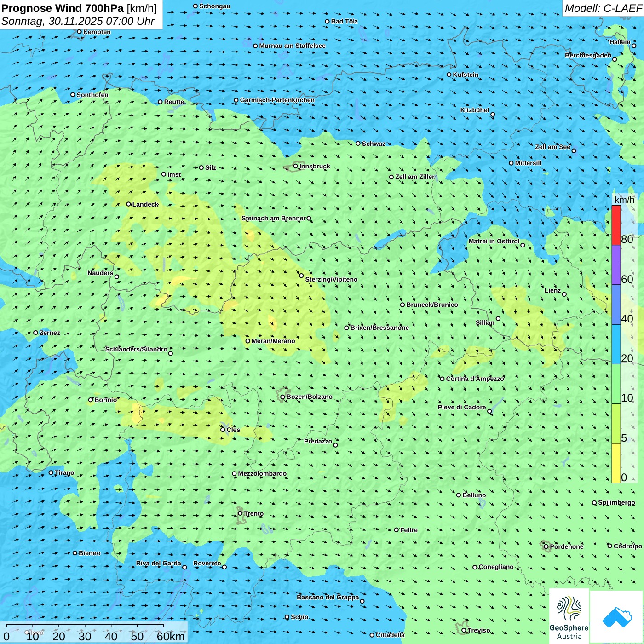Click the Kufstein marker circle
644x644 pixels.
pyautogui.click(x=449, y=75)
